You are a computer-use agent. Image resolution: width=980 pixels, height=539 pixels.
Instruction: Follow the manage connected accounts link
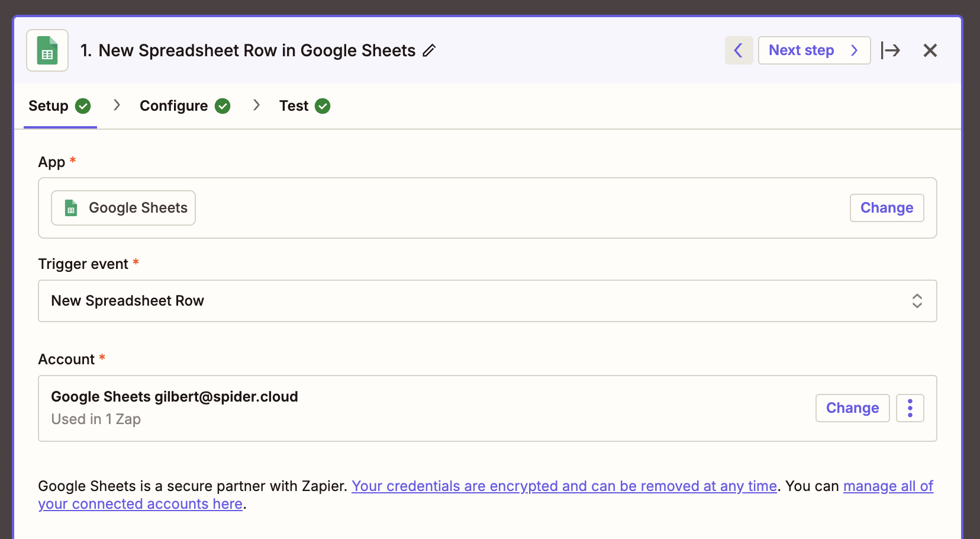click(140, 504)
